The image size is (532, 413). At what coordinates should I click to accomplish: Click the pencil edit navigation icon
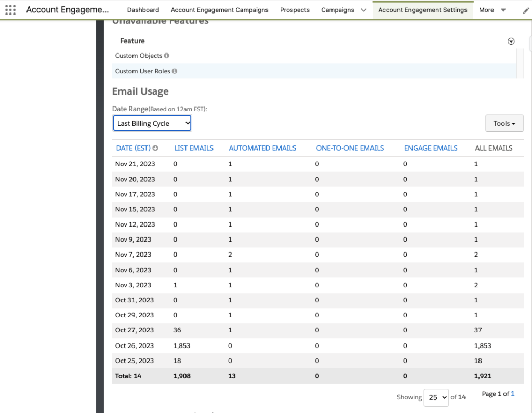coord(526,10)
